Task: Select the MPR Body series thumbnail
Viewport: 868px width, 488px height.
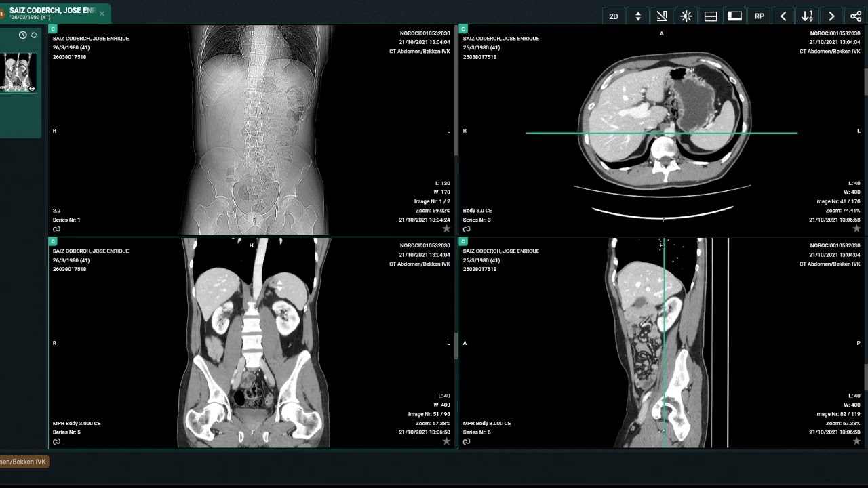Action: coord(18,73)
